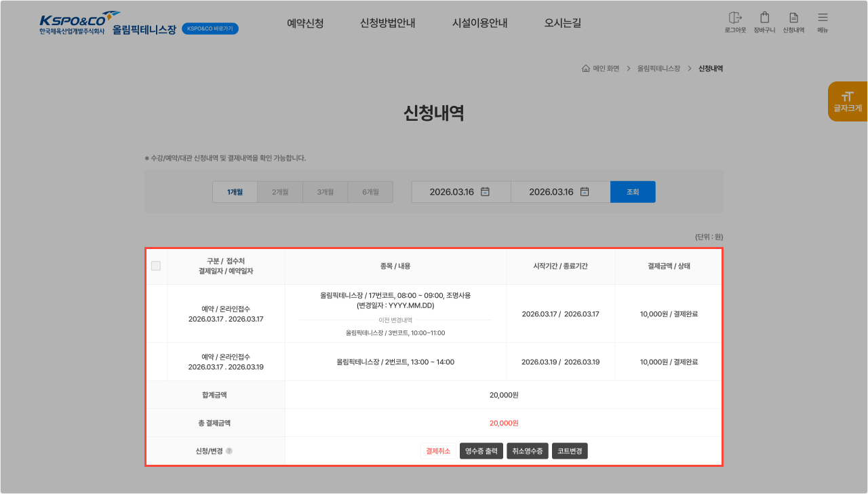The height and width of the screenshot is (494, 868).
Task: Click the 결제금액 / 상태 column header
Action: pyautogui.click(x=669, y=266)
